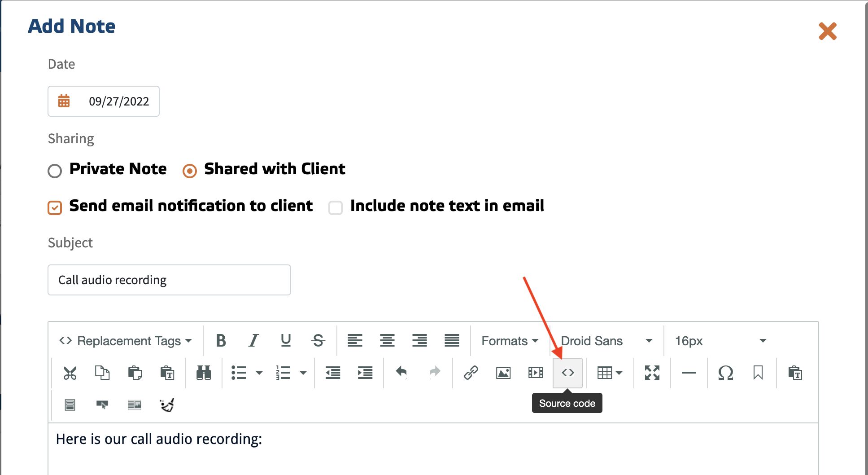Close the Add Note dialog
The image size is (868, 475).
coord(827,31)
